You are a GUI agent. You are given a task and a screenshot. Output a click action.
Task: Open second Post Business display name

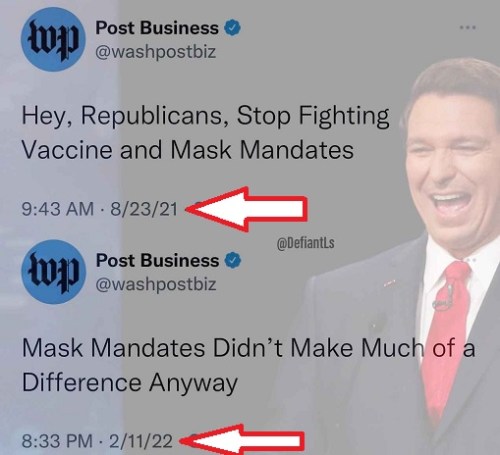[157, 260]
